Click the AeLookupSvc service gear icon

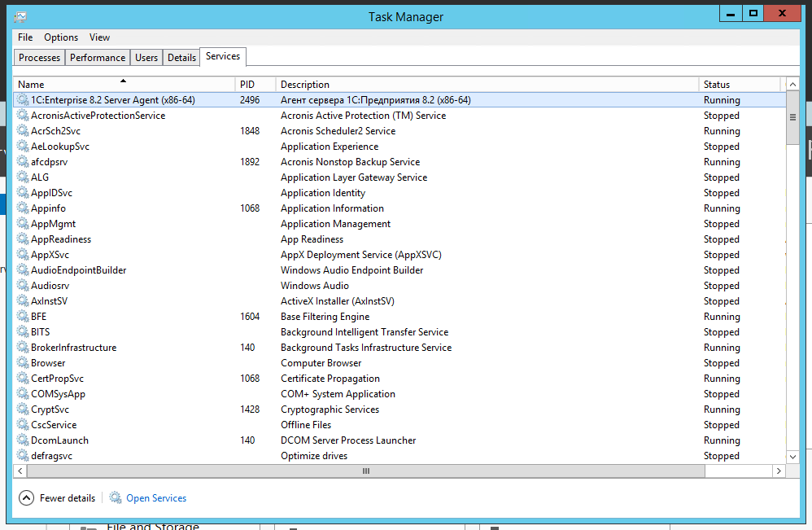coord(22,146)
